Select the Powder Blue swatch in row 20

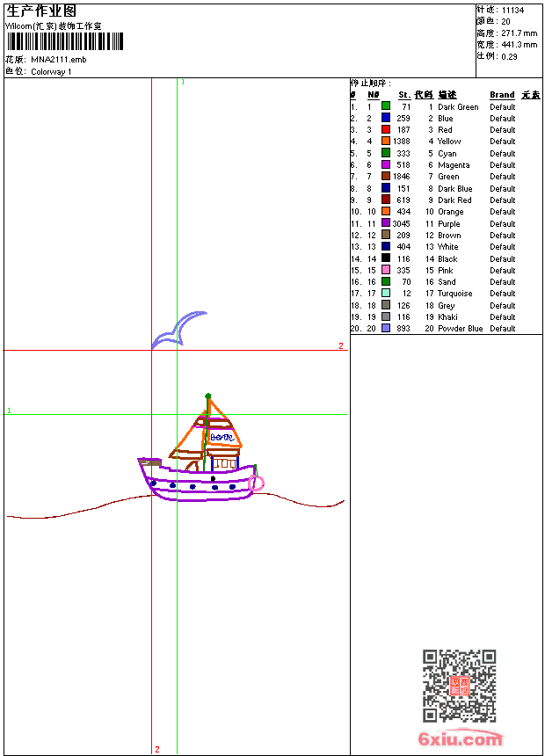click(386, 329)
